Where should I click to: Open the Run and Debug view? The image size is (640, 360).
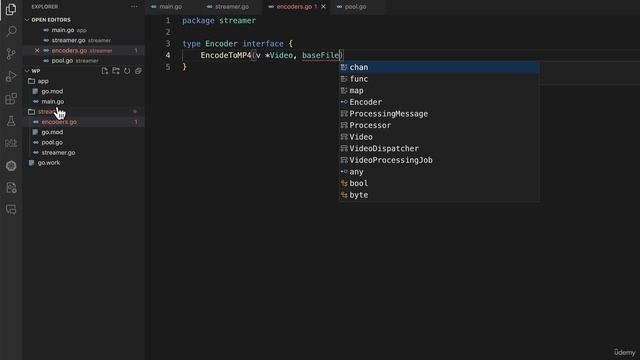11,76
